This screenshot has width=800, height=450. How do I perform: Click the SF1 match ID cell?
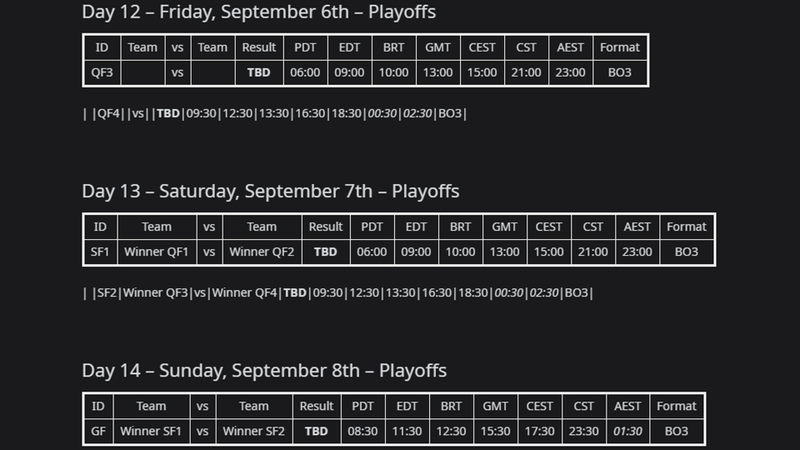pos(100,252)
